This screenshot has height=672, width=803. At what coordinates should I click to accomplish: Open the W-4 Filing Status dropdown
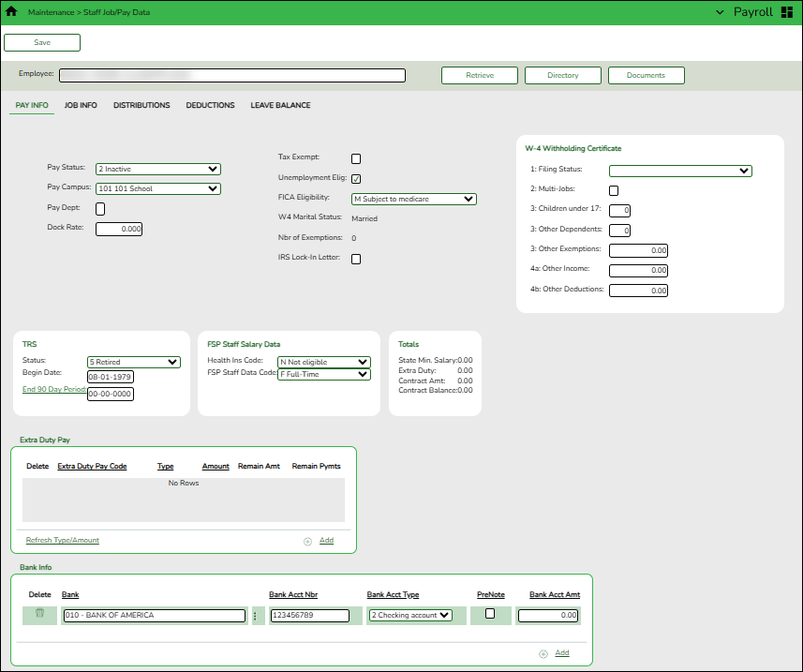(x=680, y=171)
